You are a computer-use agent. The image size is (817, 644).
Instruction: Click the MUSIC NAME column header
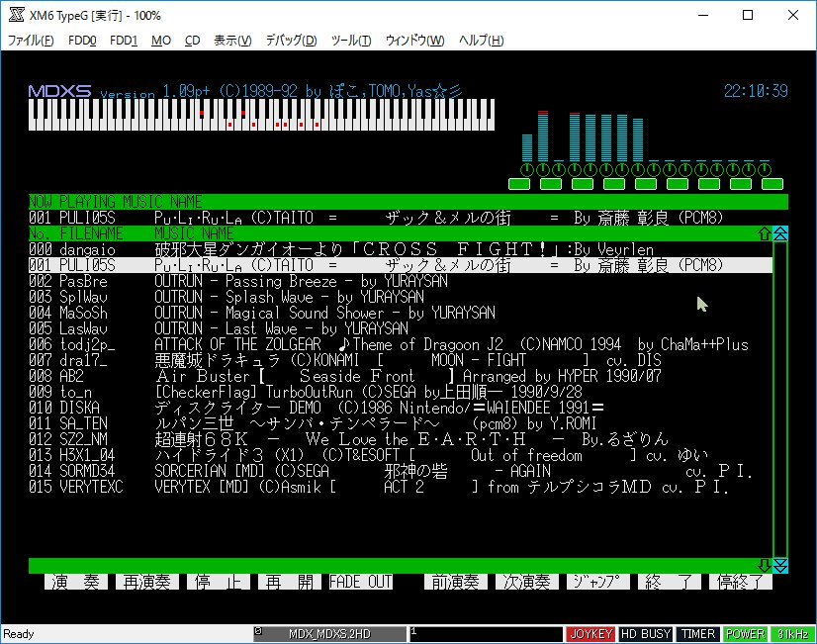[x=194, y=233]
